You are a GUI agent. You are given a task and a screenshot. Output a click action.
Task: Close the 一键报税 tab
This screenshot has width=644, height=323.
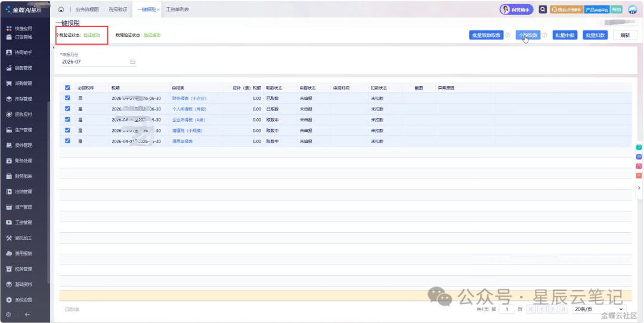click(x=159, y=10)
